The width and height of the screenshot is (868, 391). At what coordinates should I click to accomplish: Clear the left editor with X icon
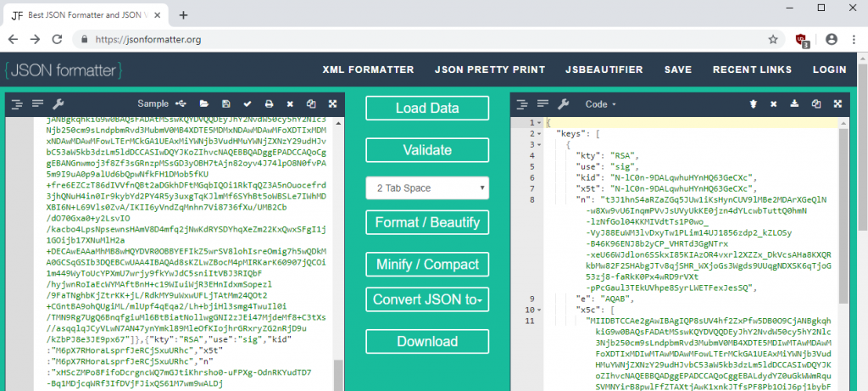pos(290,103)
